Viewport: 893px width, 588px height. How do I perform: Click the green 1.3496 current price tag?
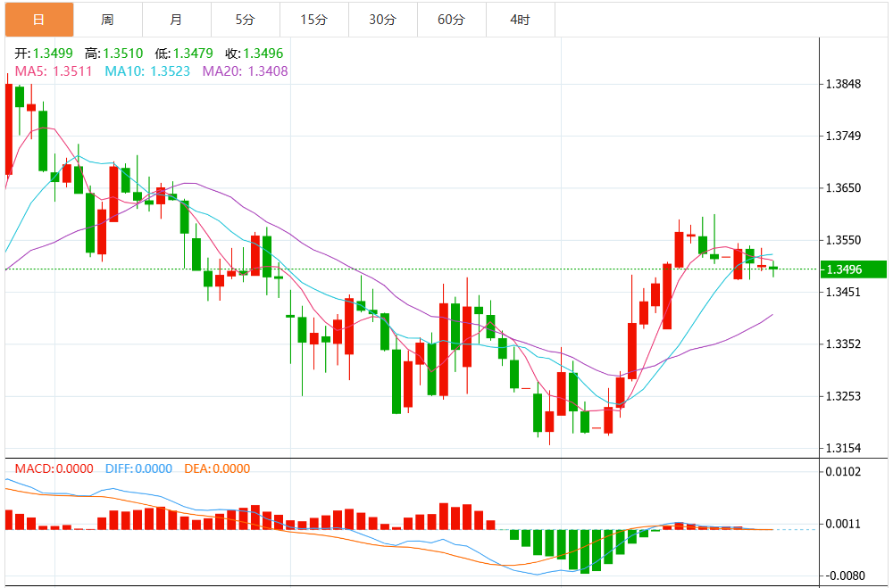[x=854, y=269]
